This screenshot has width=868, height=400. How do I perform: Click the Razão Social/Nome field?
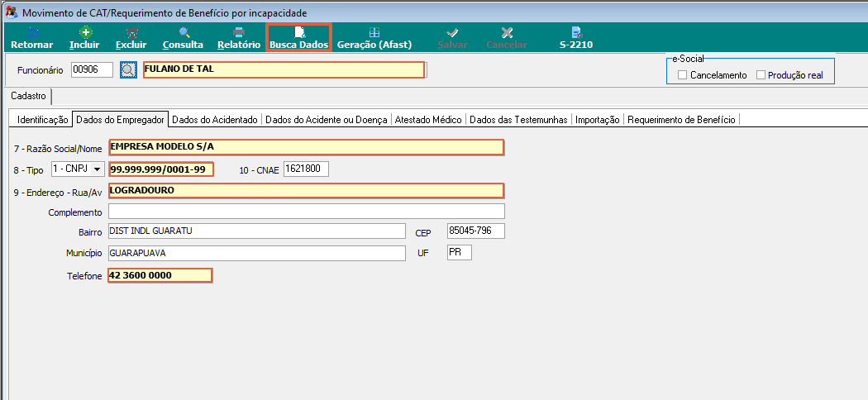pyautogui.click(x=306, y=147)
